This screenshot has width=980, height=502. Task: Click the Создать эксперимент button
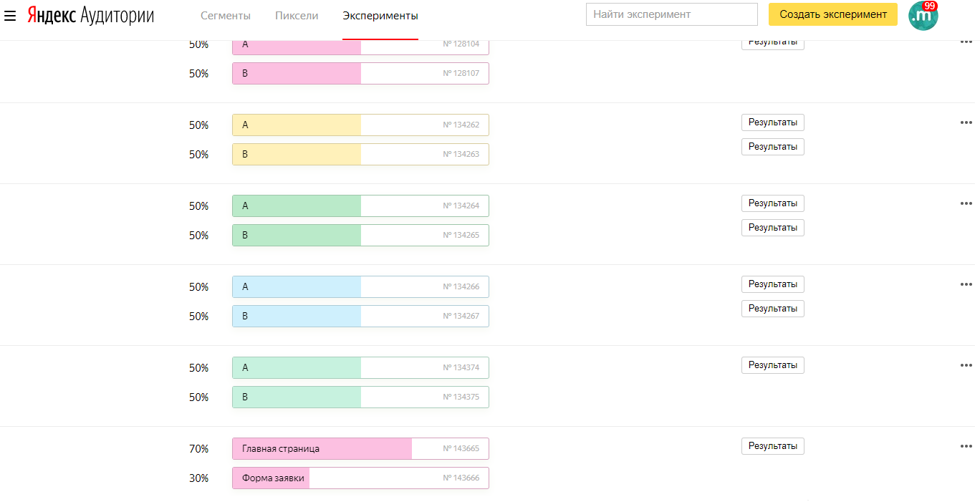832,14
